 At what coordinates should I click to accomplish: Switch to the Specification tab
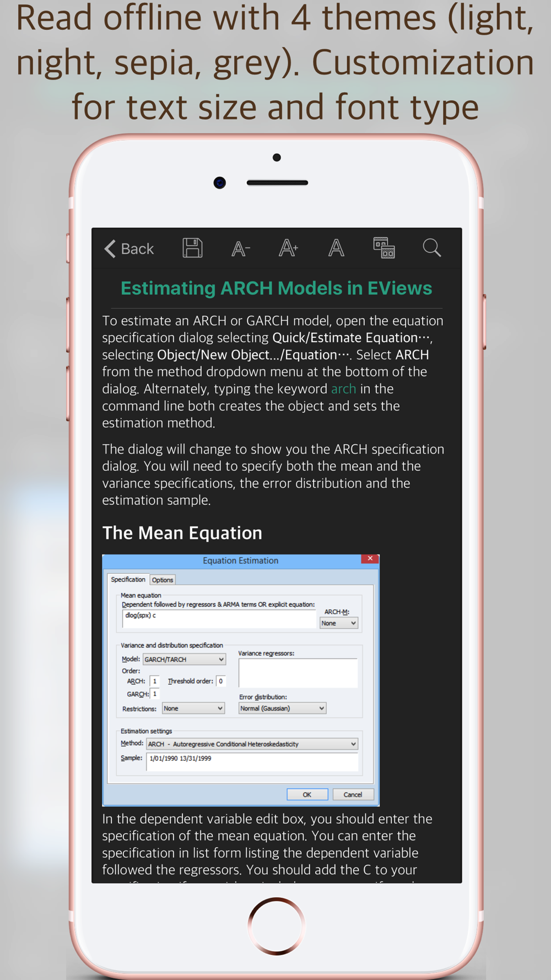point(128,580)
